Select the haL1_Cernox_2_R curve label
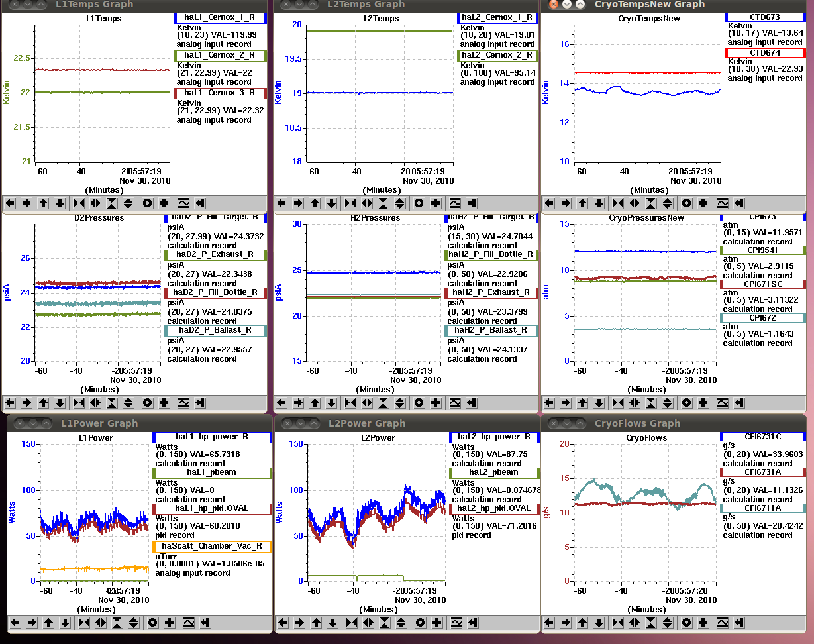Viewport: 814px width, 644px height. (x=219, y=56)
